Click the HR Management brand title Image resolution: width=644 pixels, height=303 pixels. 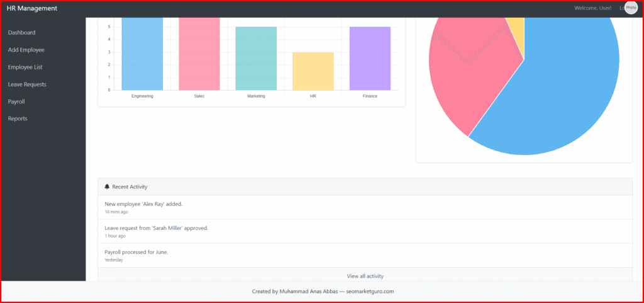[x=31, y=9]
